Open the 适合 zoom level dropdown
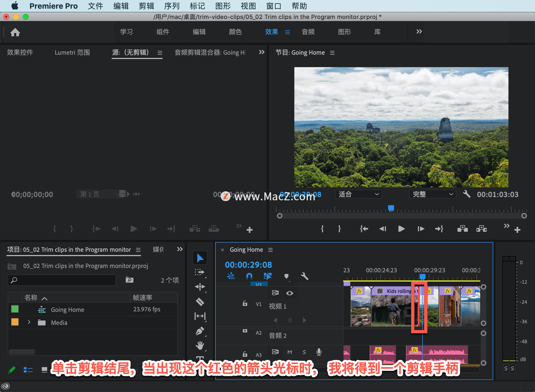The height and width of the screenshot is (392, 535). pos(358,194)
